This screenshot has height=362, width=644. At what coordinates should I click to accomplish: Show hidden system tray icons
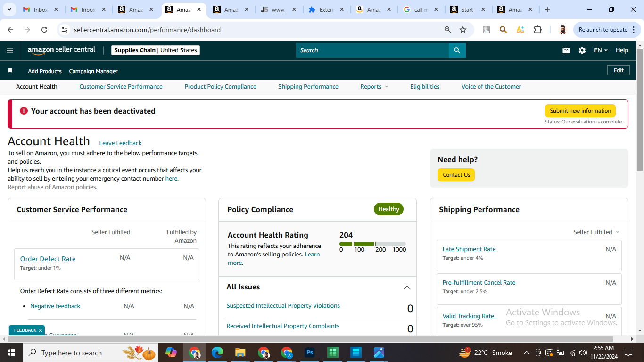[526, 353]
